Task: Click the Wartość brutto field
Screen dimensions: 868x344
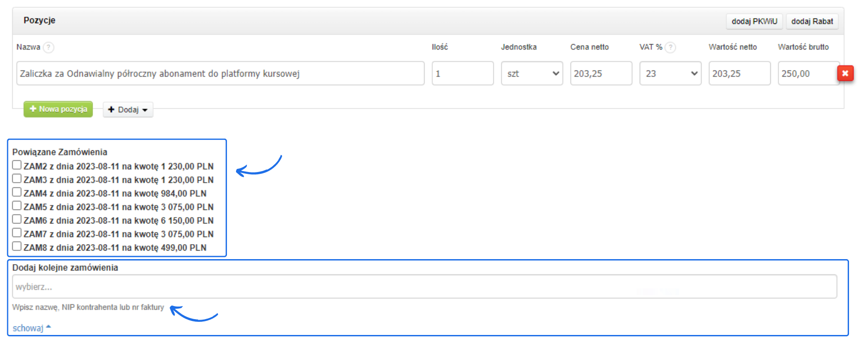Action: (807, 74)
